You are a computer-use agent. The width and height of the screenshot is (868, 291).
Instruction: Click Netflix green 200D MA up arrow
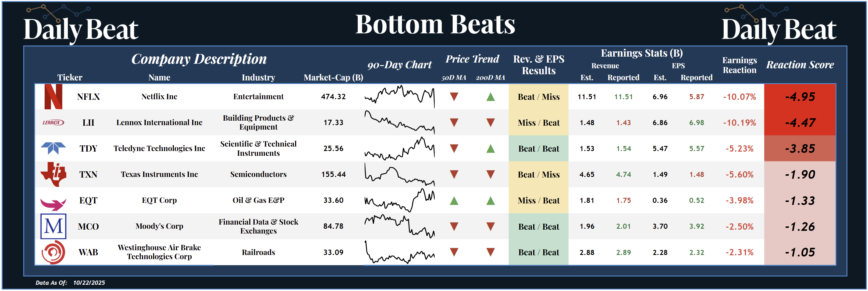click(490, 97)
